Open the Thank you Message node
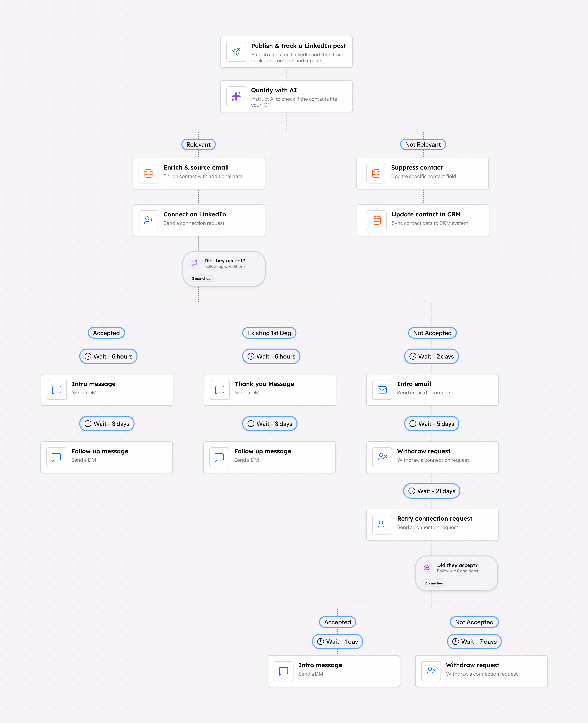Screen dimensions: 588x723 pos(270,390)
